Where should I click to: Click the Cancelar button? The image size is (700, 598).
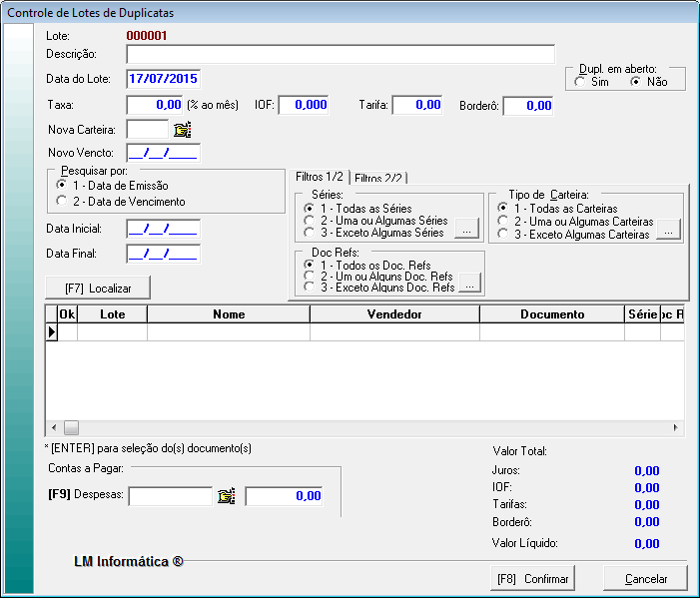coord(646,579)
